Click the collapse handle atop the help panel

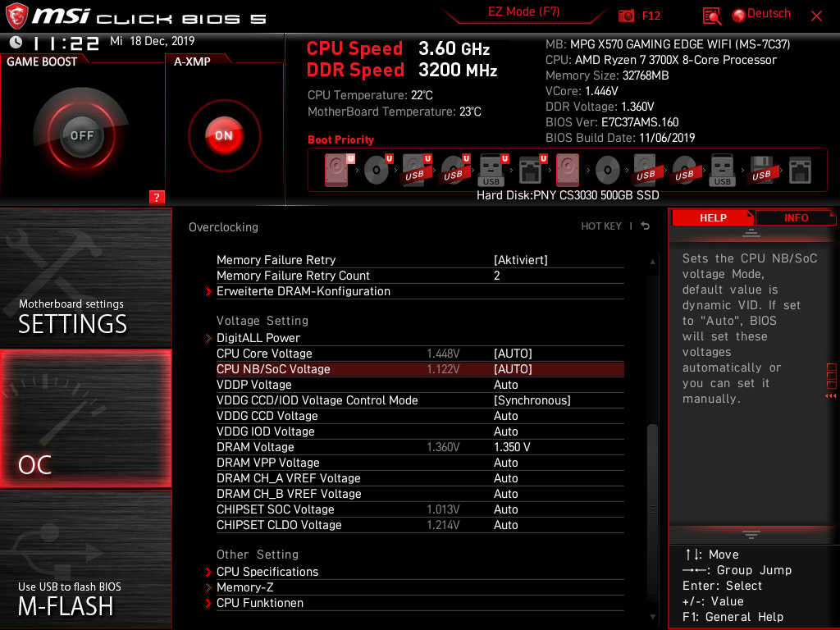[751, 233]
